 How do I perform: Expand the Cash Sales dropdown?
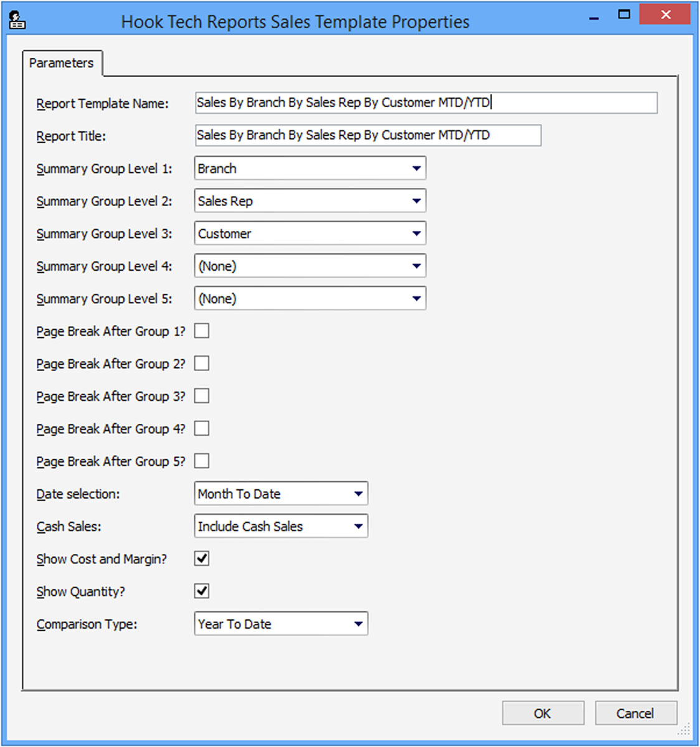pos(281,526)
